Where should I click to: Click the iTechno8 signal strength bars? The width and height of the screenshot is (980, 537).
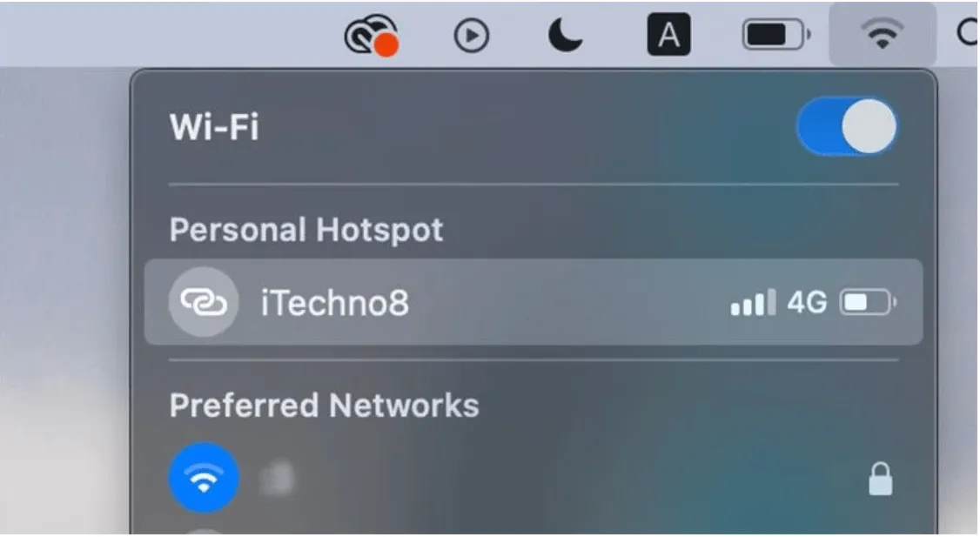[753, 303]
